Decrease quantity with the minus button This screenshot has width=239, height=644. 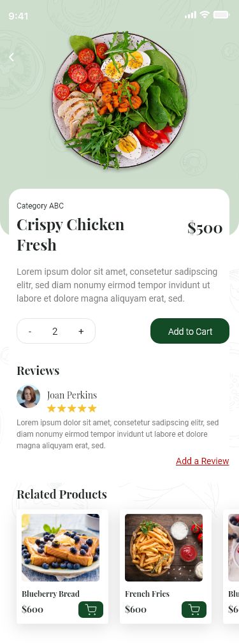click(30, 332)
